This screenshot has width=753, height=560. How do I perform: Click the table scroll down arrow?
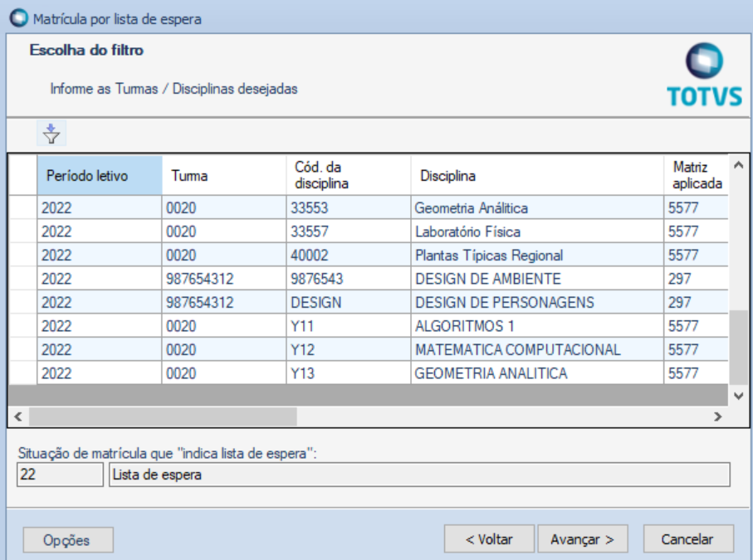click(x=739, y=396)
